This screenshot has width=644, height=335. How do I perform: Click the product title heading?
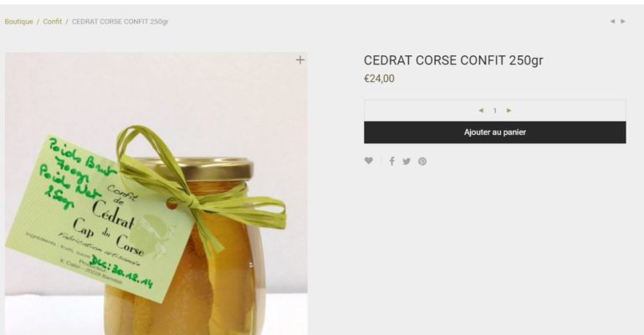coord(453,60)
